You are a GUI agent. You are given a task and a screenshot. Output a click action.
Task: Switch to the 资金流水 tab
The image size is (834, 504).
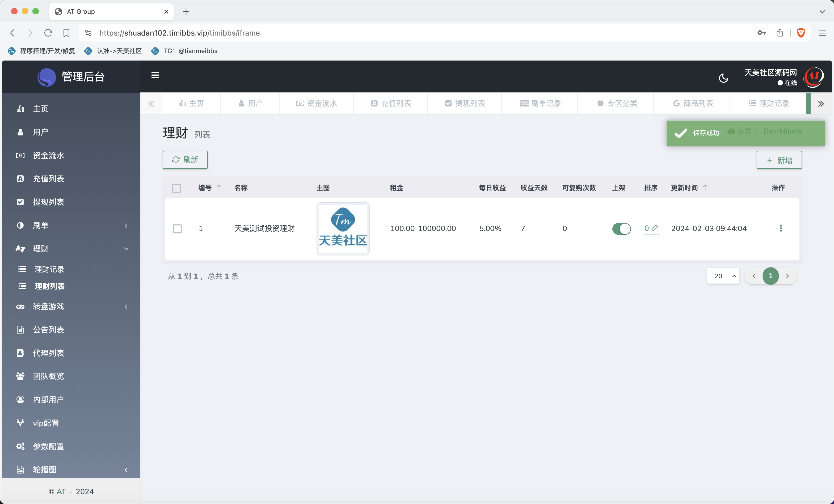tap(317, 103)
